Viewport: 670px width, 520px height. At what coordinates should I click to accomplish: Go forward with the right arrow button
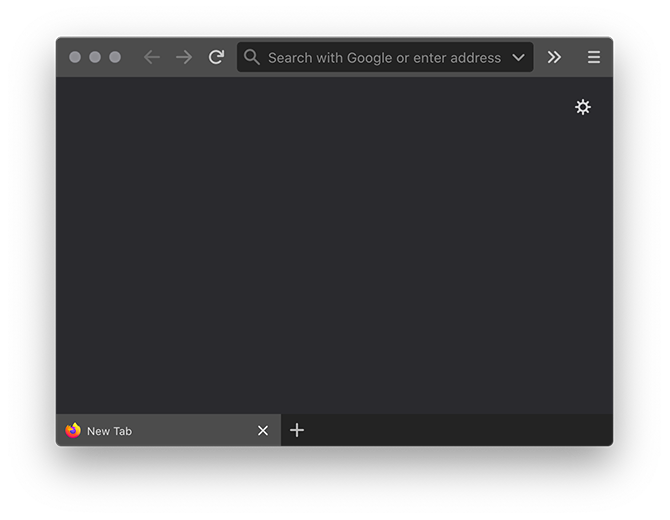point(184,58)
